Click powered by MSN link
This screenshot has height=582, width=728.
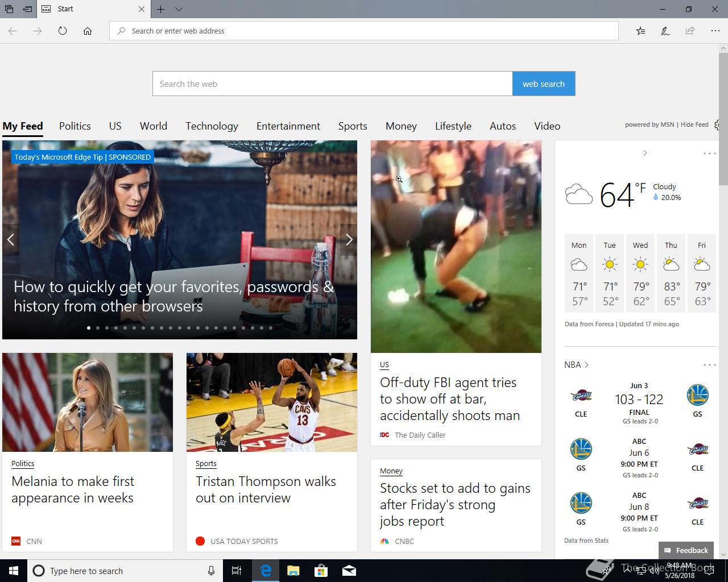(650, 124)
